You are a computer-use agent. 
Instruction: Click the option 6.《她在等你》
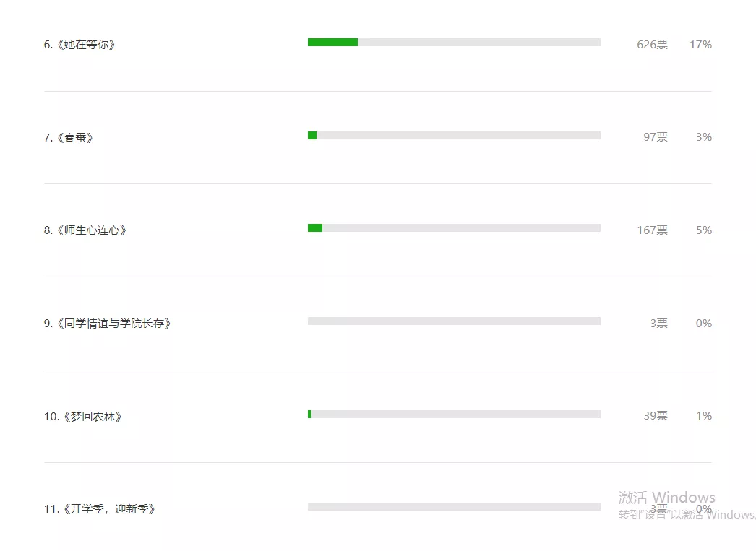(x=80, y=45)
